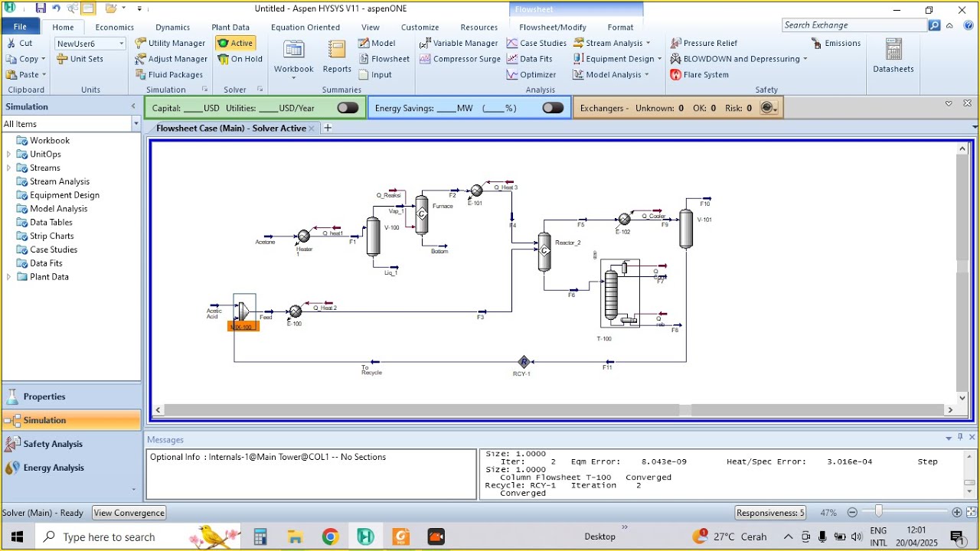
Task: Click the zoom in plus button
Action: [957, 513]
